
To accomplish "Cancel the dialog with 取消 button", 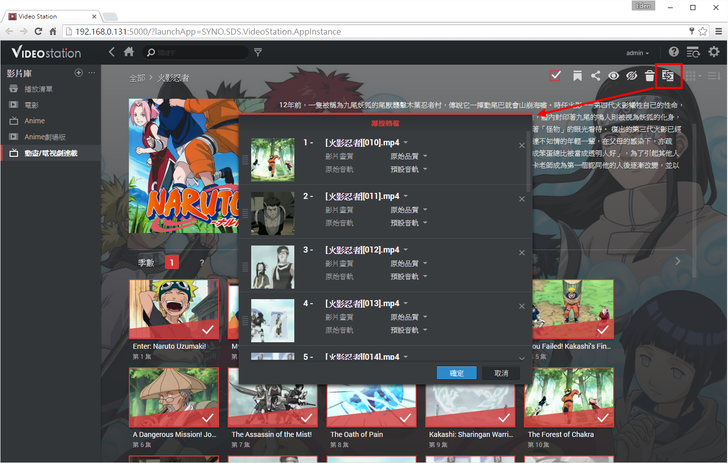I will (500, 373).
